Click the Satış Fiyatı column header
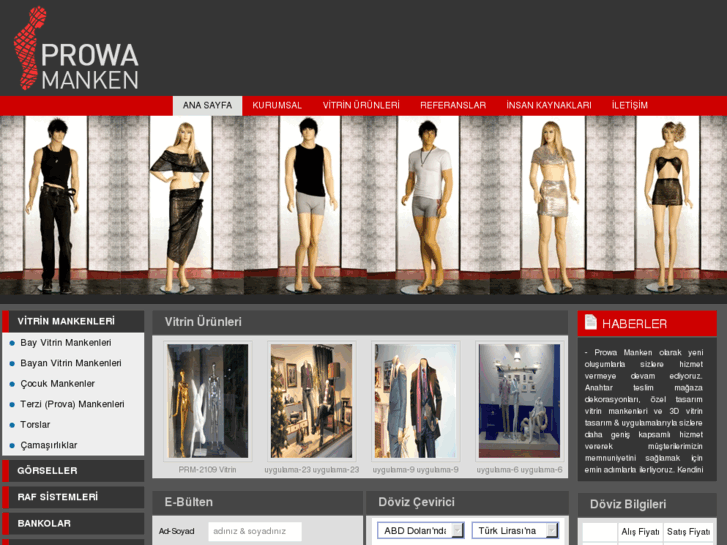Viewport: 727px width, 545px height. [689, 532]
